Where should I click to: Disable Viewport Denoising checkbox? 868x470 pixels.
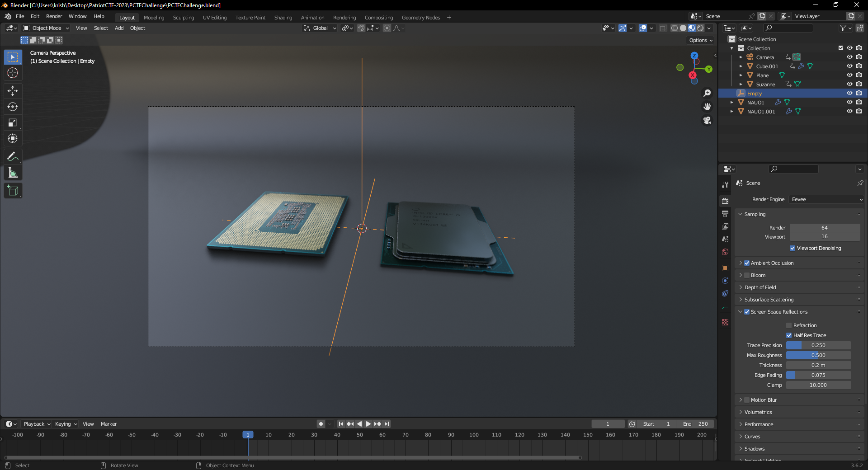pos(793,248)
